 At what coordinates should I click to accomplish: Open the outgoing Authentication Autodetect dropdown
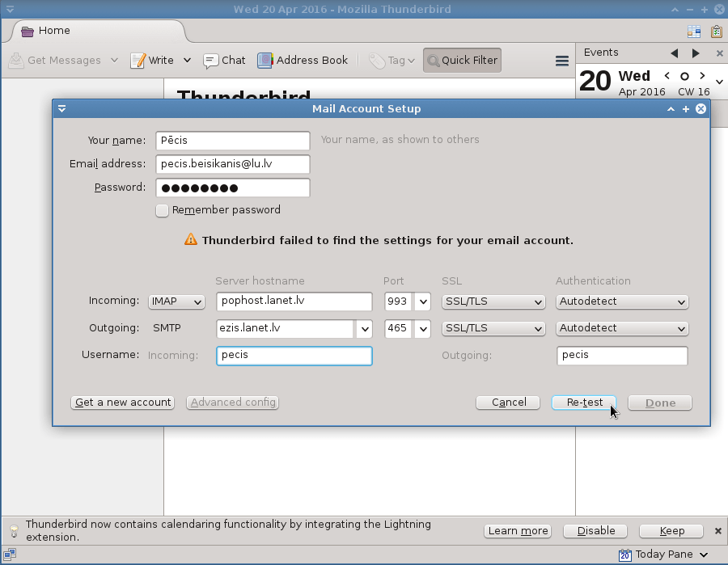622,328
